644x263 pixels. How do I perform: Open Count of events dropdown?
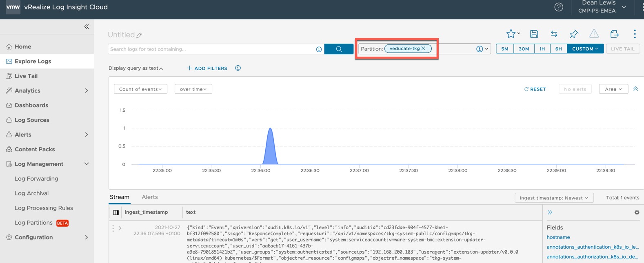[140, 89]
